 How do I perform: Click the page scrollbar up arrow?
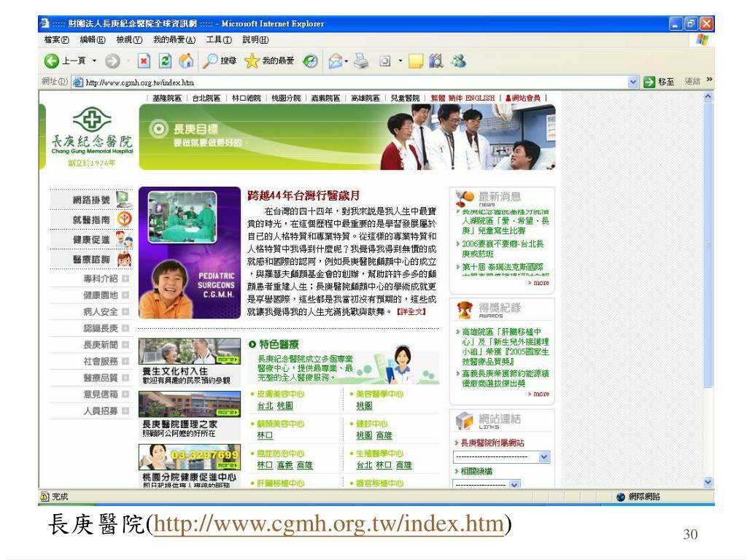(x=708, y=97)
